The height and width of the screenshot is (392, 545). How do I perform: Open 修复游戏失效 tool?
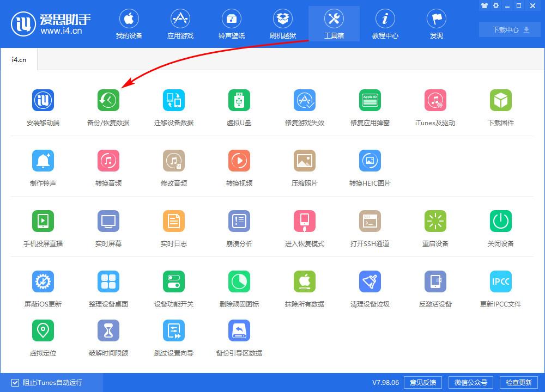(x=305, y=100)
